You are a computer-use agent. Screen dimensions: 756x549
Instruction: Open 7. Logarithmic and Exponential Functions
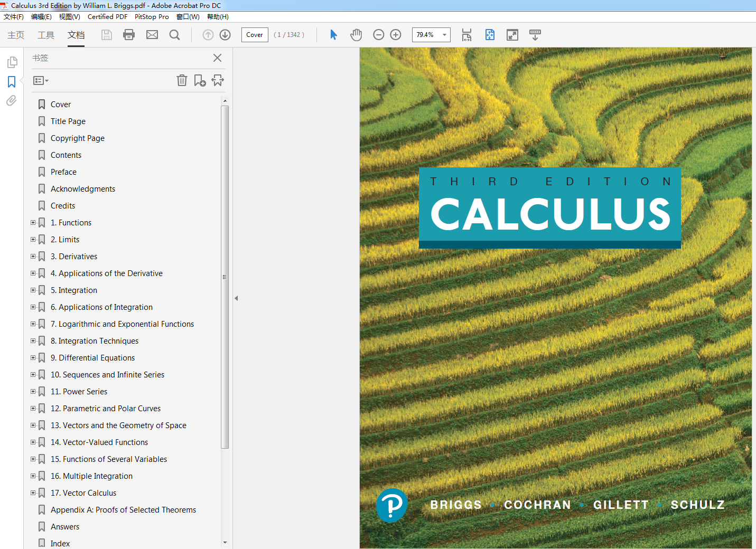click(122, 324)
